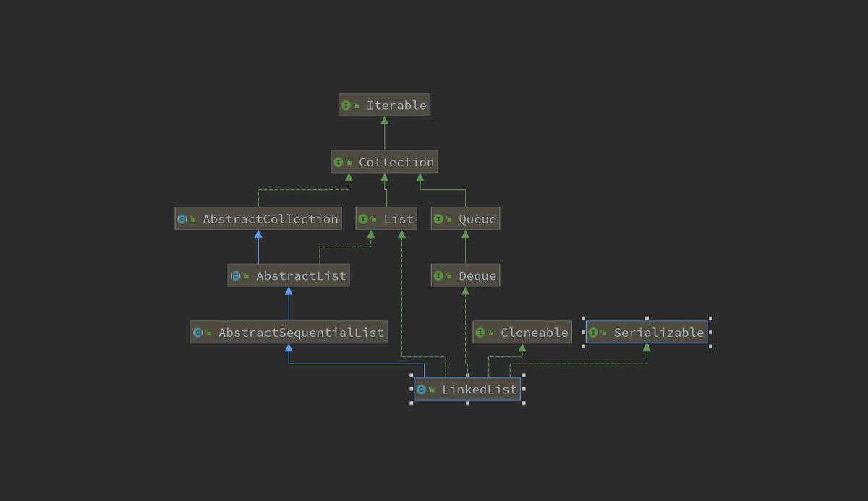
Task: Select the Iterable label text
Action: click(396, 106)
